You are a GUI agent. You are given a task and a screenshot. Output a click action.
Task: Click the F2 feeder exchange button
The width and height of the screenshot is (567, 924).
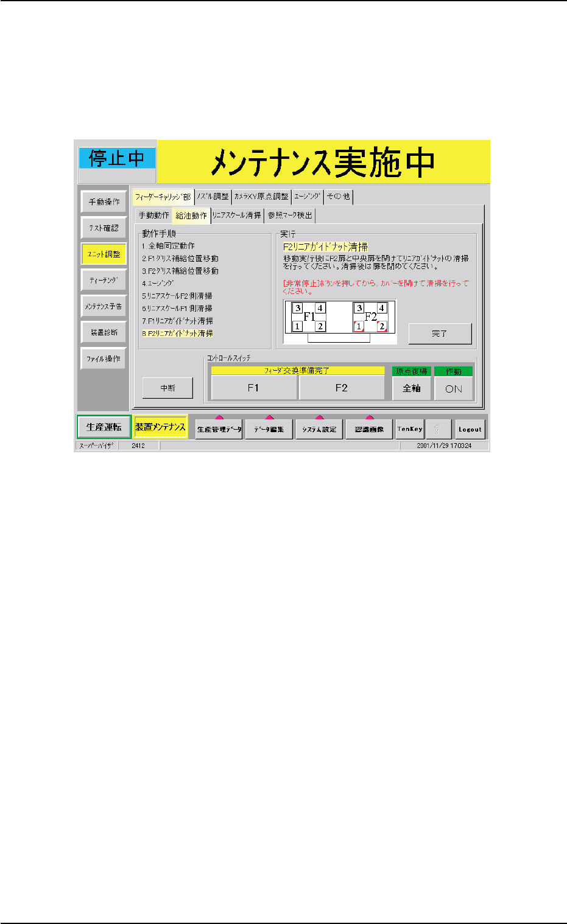pos(342,388)
